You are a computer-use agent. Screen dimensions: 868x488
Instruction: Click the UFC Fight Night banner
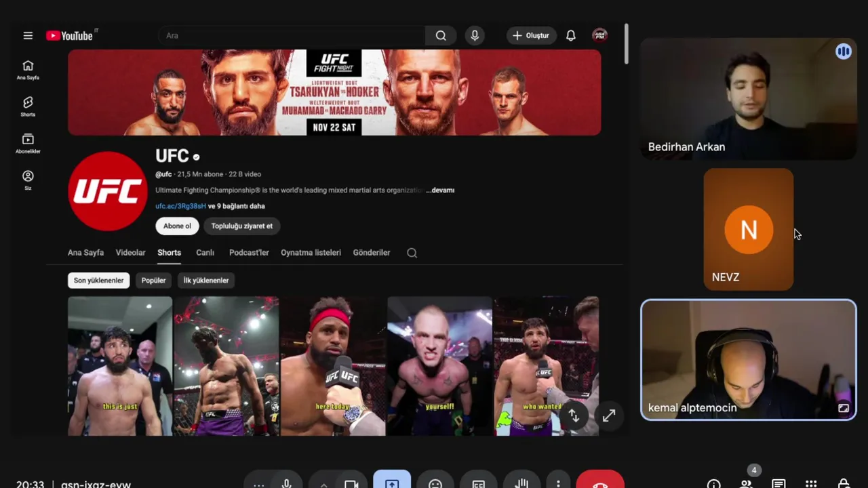coord(334,92)
